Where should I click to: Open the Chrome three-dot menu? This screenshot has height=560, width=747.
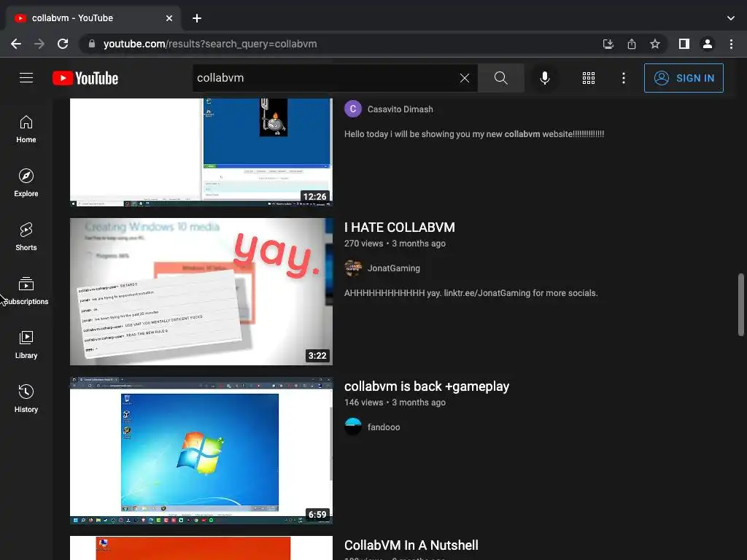[731, 44]
